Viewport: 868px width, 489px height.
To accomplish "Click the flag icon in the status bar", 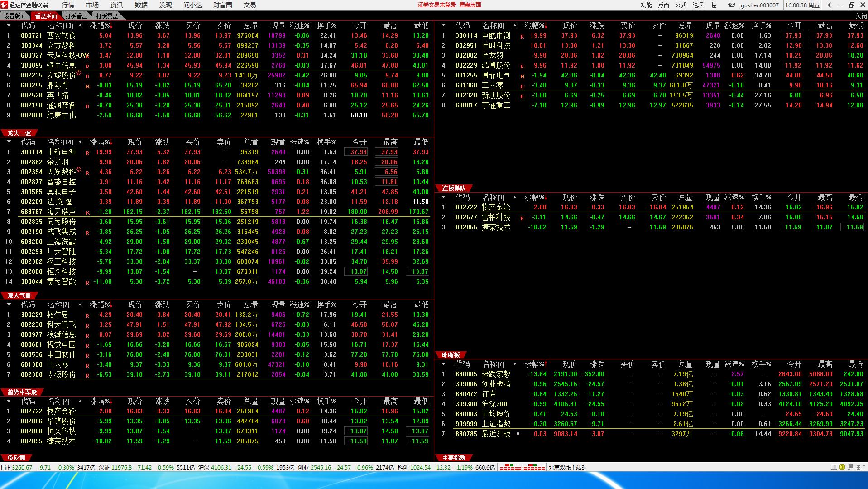I will 850,467.
